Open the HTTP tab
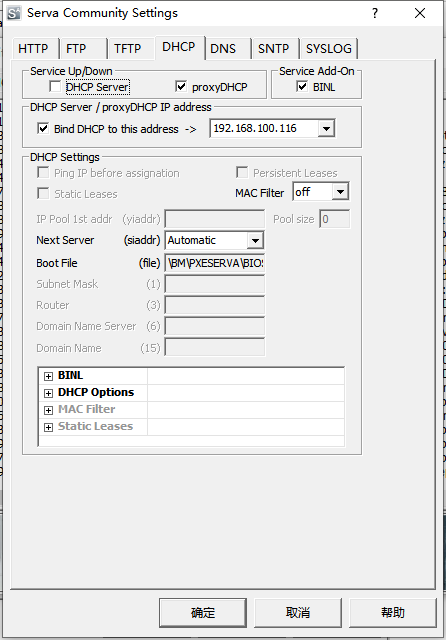This screenshot has height=640, width=446. point(33,49)
